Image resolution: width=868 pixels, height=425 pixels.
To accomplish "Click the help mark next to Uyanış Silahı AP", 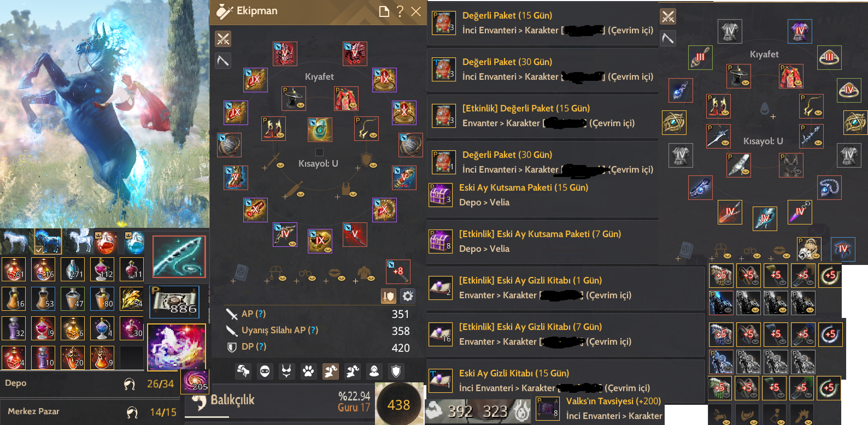I will 313,330.
